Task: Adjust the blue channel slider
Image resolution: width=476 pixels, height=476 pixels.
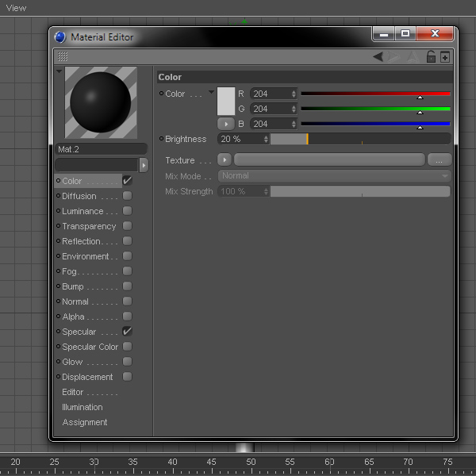Action: [375, 125]
